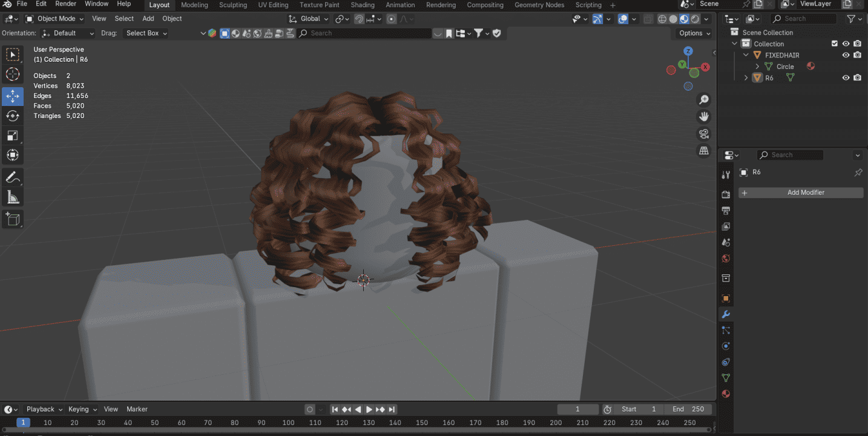Hide FIXEDHAIR in viewport via eye icon

tap(846, 55)
